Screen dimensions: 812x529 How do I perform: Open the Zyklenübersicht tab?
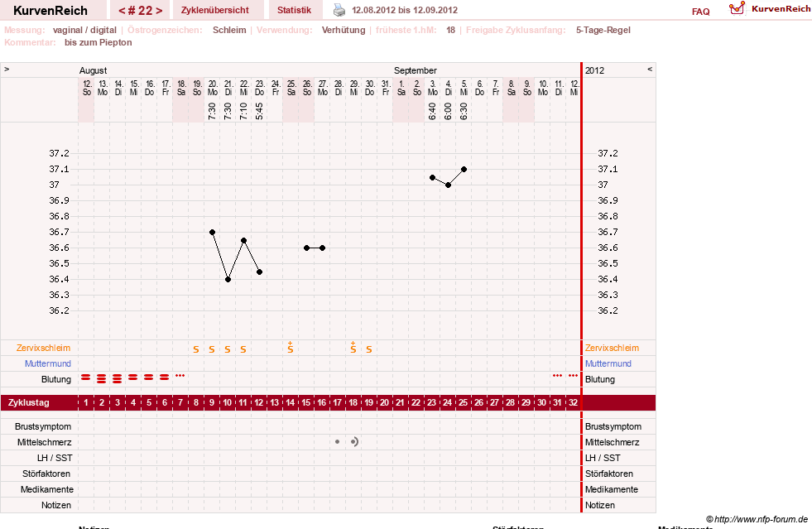coord(215,10)
